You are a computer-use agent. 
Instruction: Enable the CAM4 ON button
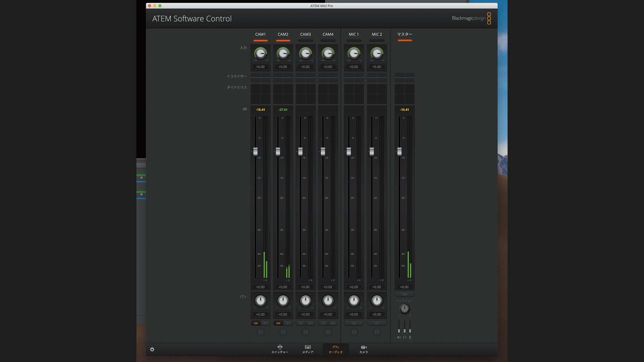click(323, 323)
